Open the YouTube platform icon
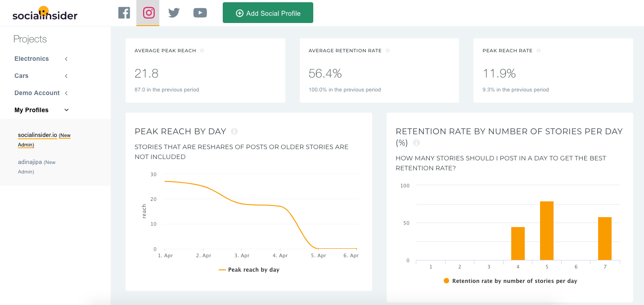This screenshot has width=644, height=305. click(200, 13)
